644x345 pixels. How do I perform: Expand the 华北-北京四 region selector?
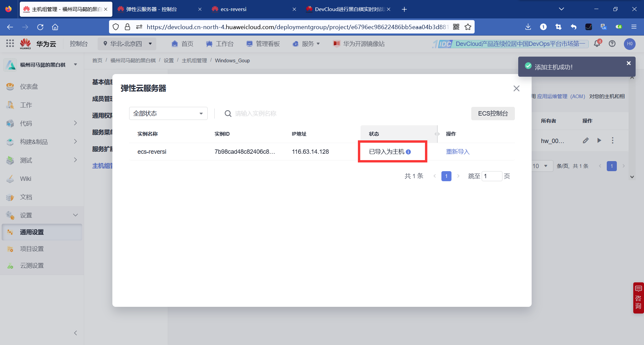coord(127,44)
